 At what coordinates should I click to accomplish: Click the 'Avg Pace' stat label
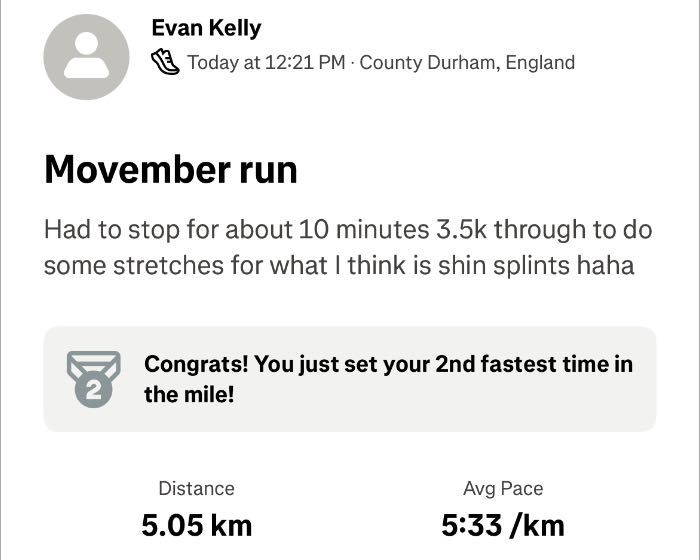(503, 489)
